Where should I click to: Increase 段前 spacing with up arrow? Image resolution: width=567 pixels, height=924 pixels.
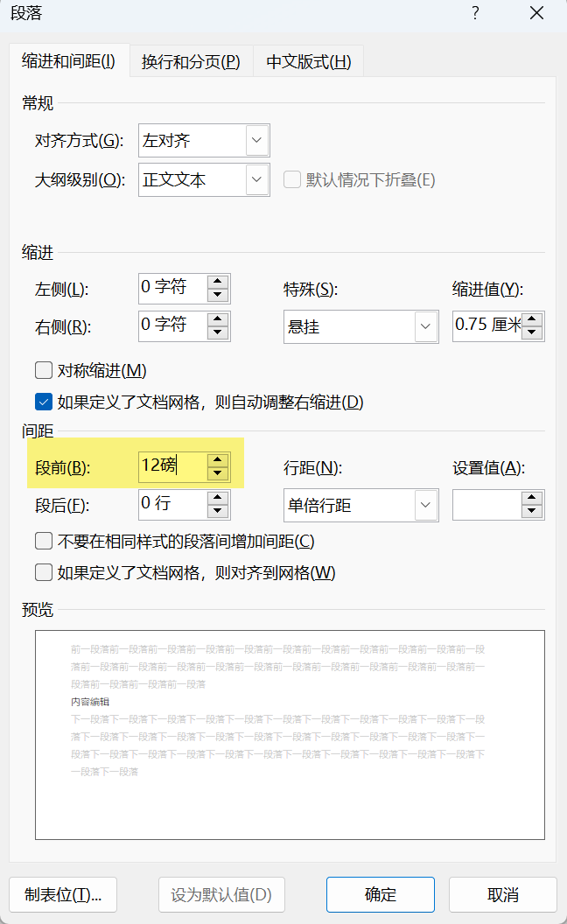point(218,459)
